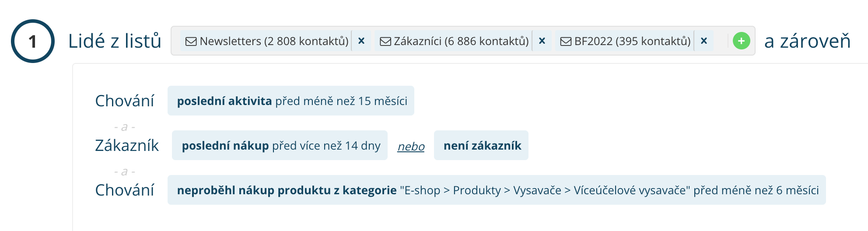
Task: Click the "nebo" operator link
Action: (411, 147)
